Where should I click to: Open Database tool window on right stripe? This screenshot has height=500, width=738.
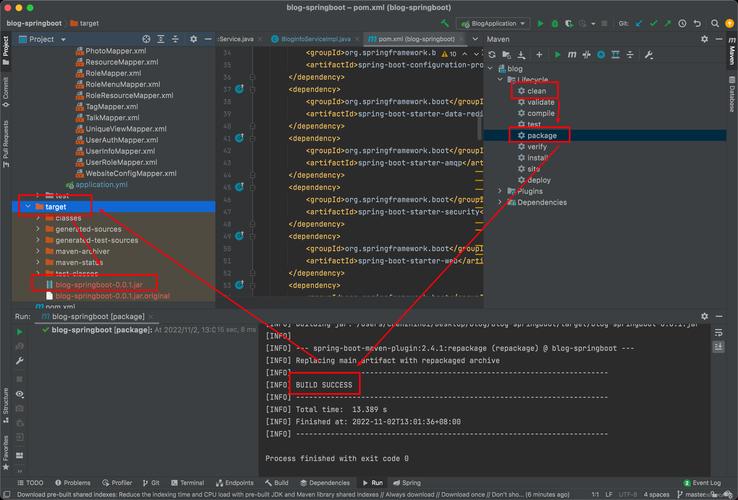732,94
